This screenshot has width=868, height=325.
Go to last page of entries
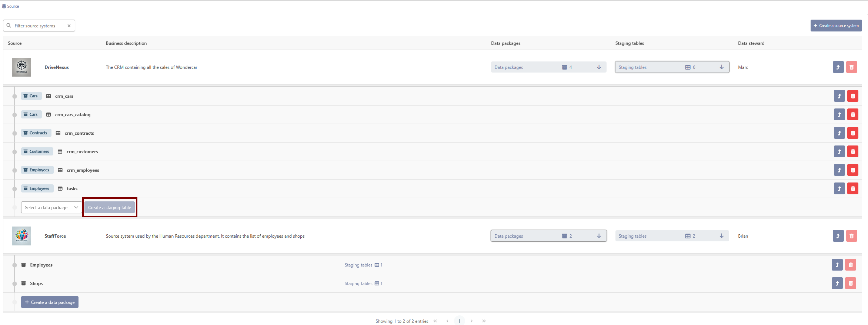point(484,321)
